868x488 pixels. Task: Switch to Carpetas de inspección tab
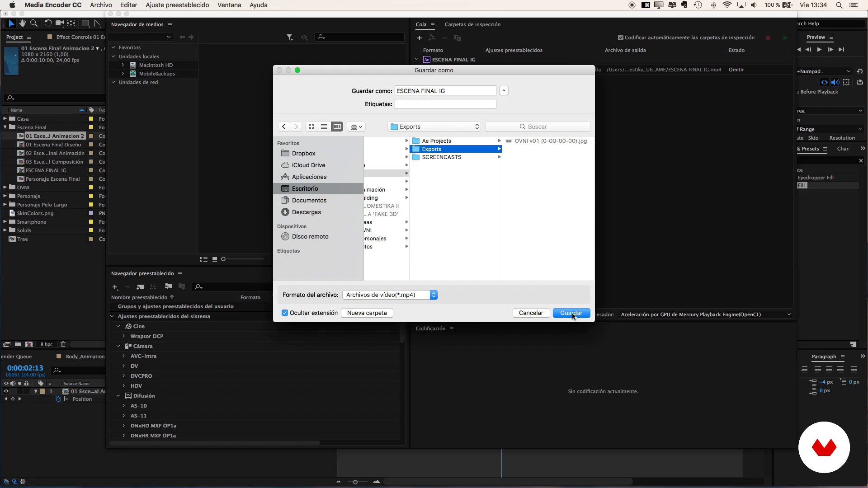coord(472,24)
